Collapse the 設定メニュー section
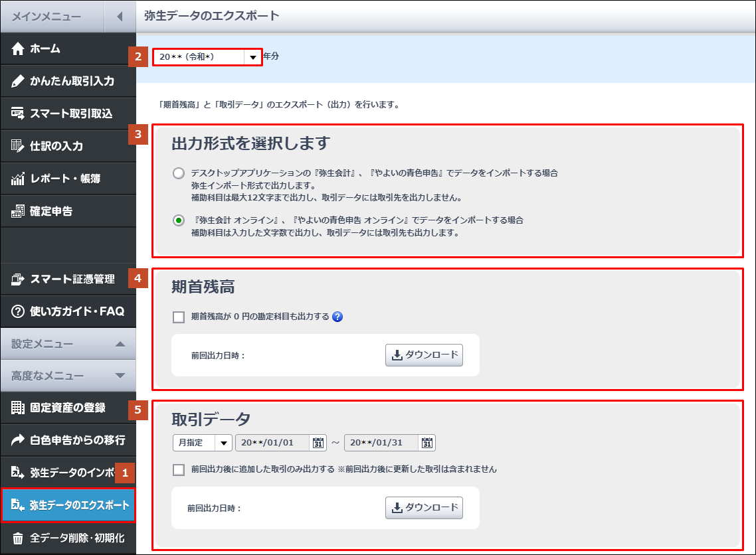The width and height of the screenshot is (756, 555). click(68, 344)
